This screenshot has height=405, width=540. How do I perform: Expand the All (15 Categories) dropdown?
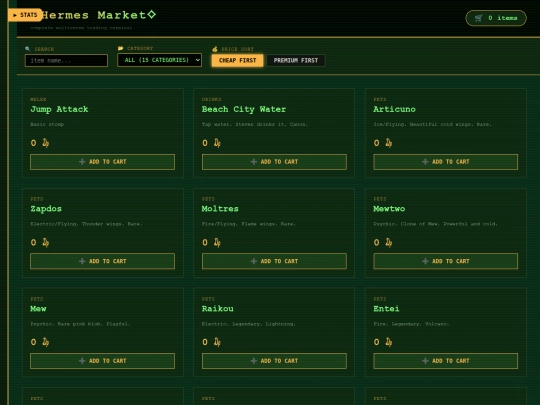click(x=159, y=60)
